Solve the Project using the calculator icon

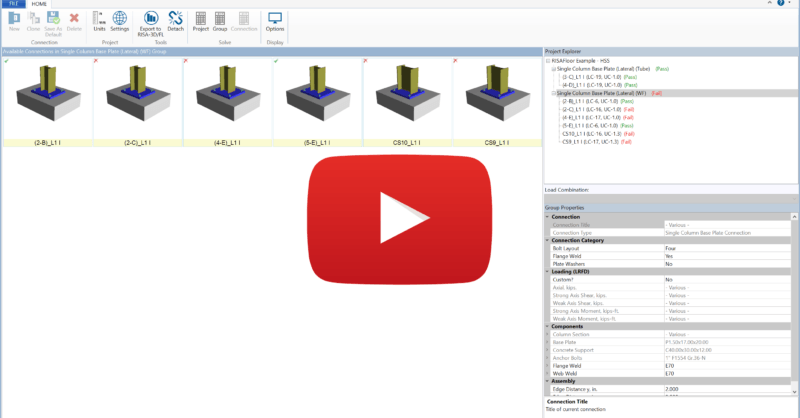200,20
